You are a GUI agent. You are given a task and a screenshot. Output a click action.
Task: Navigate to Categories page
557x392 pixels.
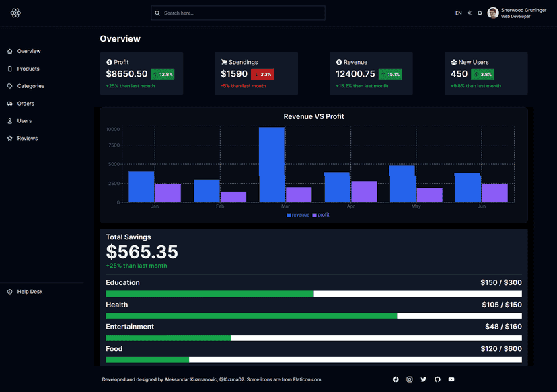(30, 86)
